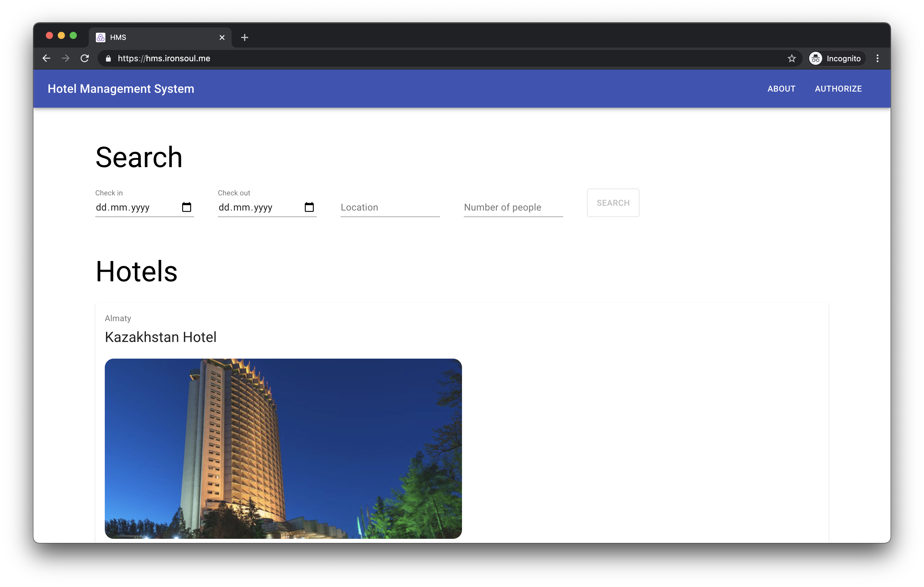Click the browser back arrow

coord(46,58)
